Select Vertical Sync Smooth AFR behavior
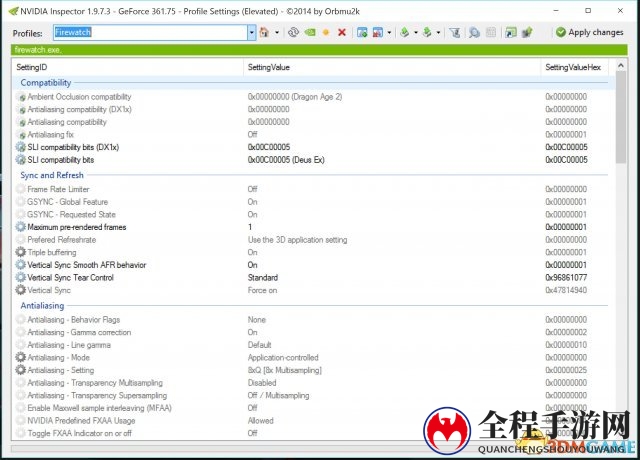 87,265
